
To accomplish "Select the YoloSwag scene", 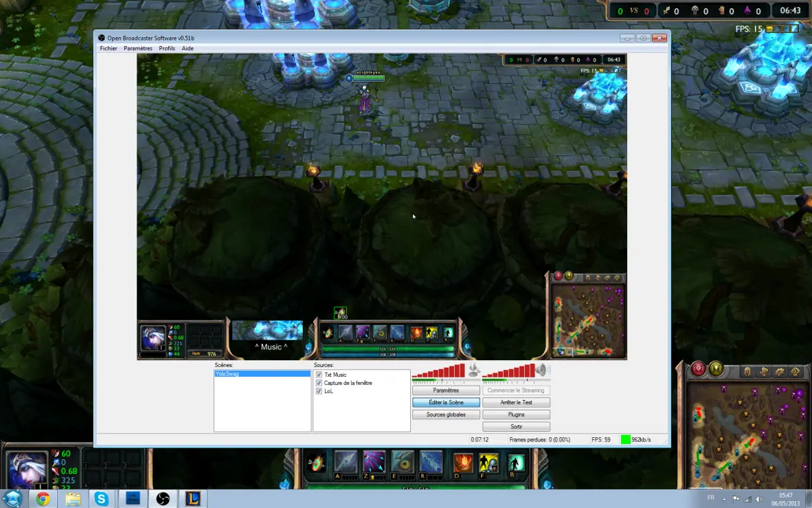I will click(262, 374).
